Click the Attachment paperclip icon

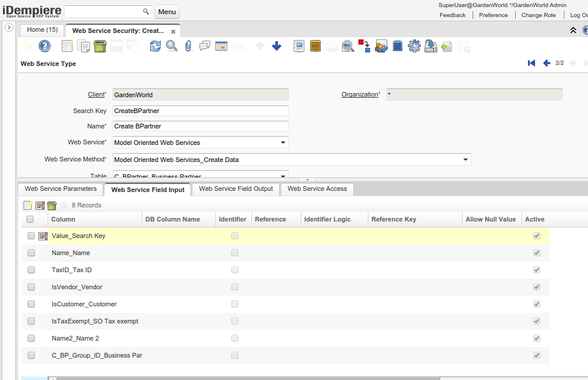point(188,46)
